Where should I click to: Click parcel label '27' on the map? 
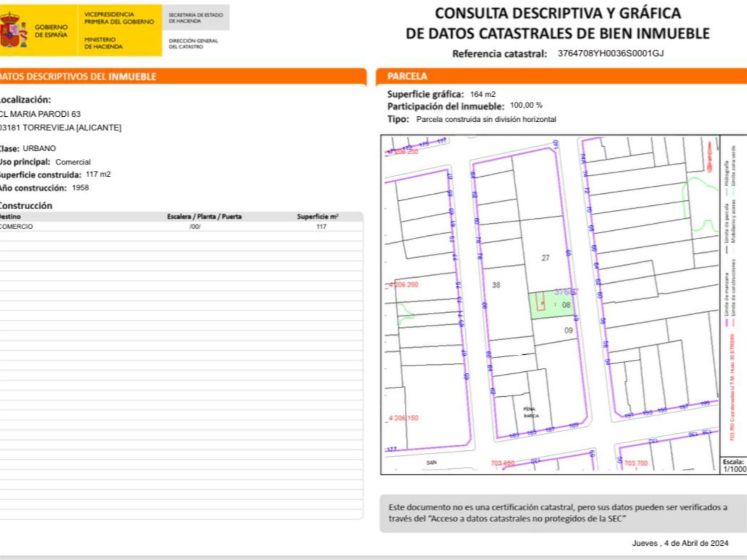click(x=545, y=258)
